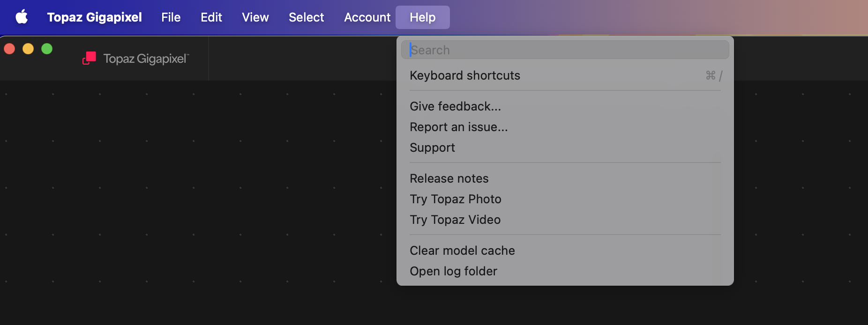The width and height of the screenshot is (868, 325).
Task: Open Support from the Help menu
Action: [432, 148]
